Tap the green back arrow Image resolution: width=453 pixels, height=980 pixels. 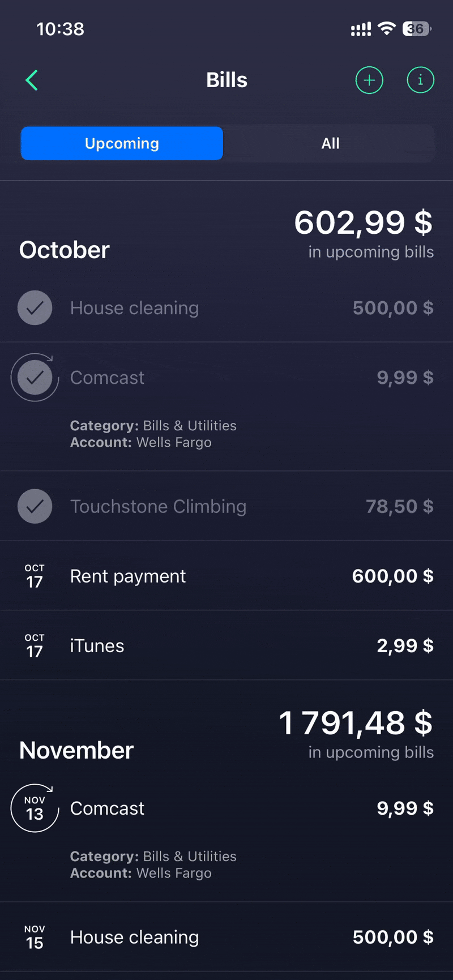coord(32,80)
